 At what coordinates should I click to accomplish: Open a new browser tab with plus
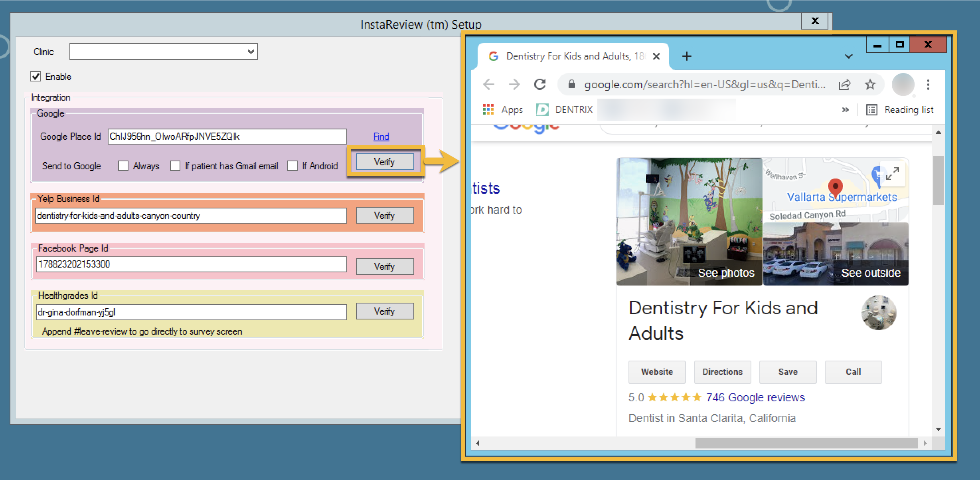[x=686, y=56]
